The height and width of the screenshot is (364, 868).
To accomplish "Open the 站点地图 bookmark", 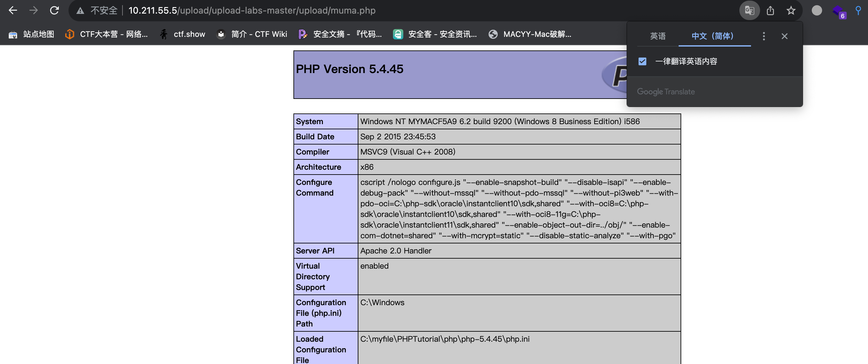I will [x=31, y=34].
